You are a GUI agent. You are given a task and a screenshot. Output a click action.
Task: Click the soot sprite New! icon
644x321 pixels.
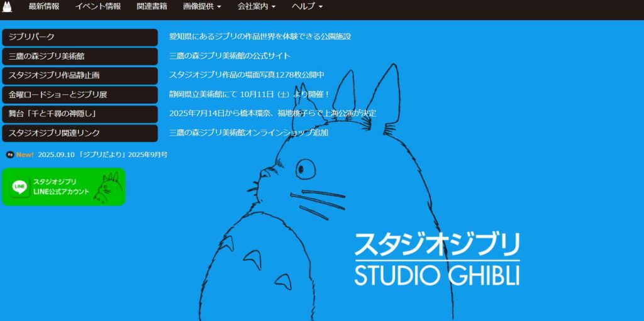tap(9, 155)
